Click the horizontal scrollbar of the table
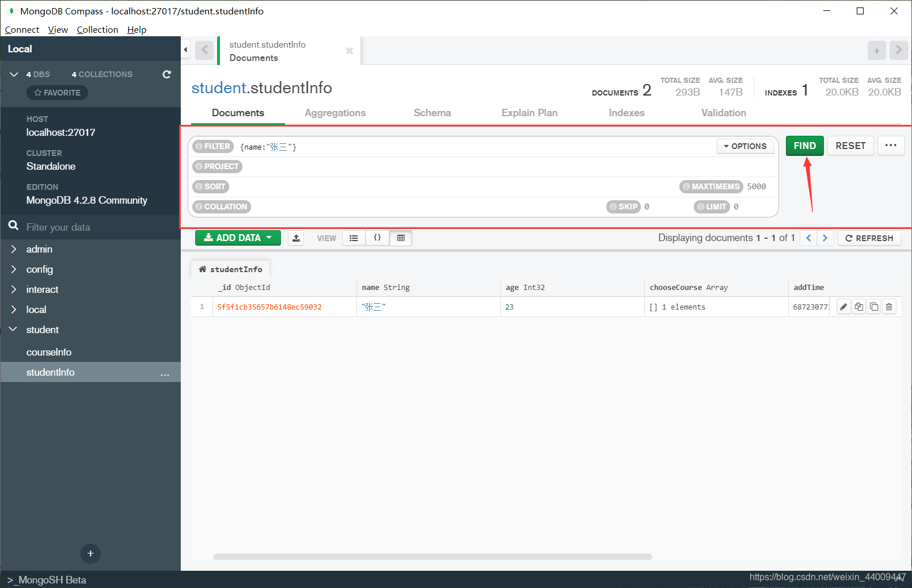 tap(432, 556)
